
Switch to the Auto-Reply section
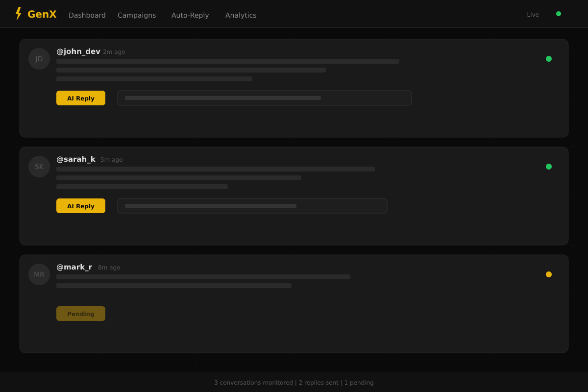pos(190,15)
